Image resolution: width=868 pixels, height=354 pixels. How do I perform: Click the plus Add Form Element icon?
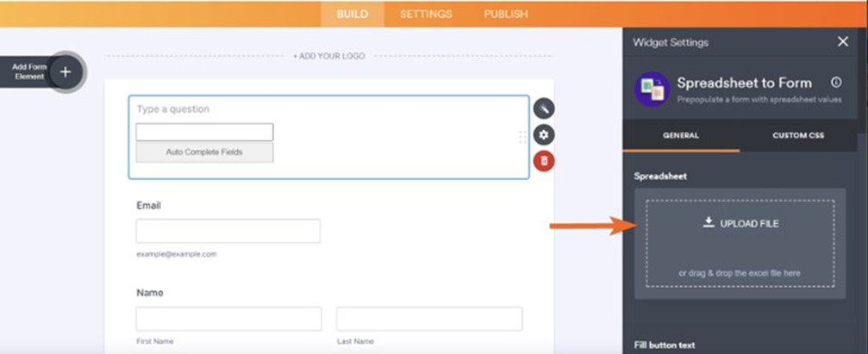pyautogui.click(x=66, y=72)
